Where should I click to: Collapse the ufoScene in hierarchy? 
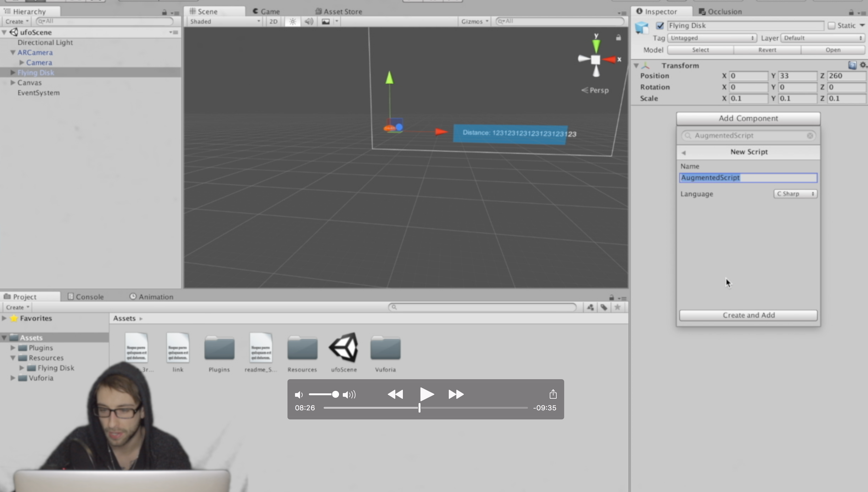pos(4,32)
